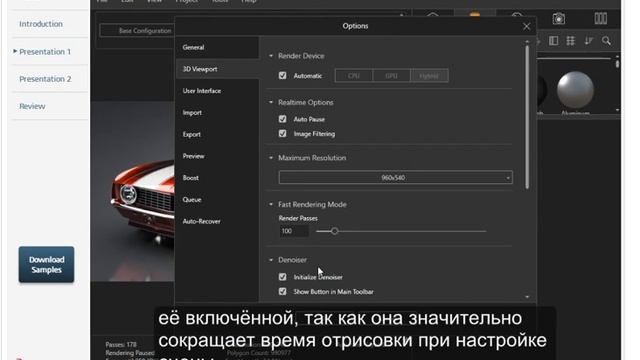Click the camera screenshot icon in toolbar

(x=559, y=18)
